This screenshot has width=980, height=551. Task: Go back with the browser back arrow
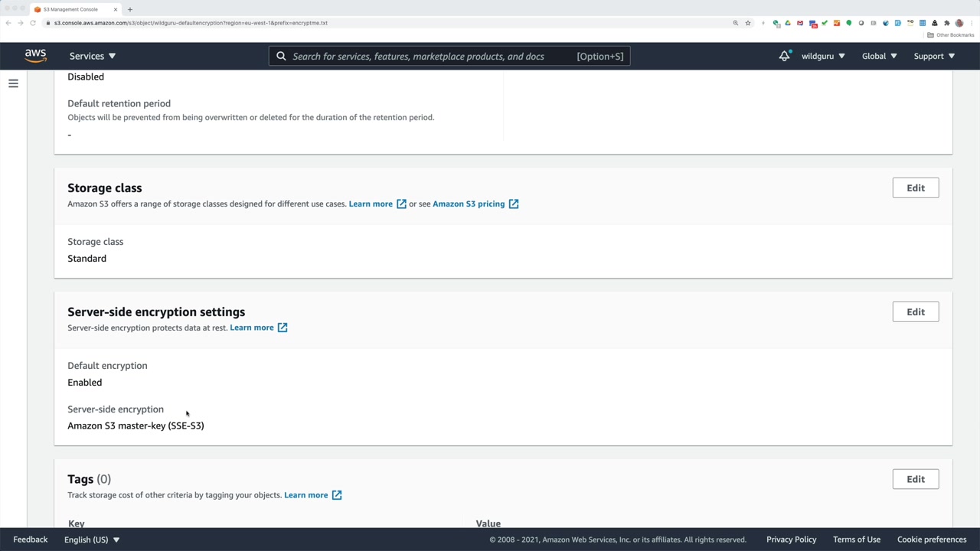pyautogui.click(x=8, y=23)
